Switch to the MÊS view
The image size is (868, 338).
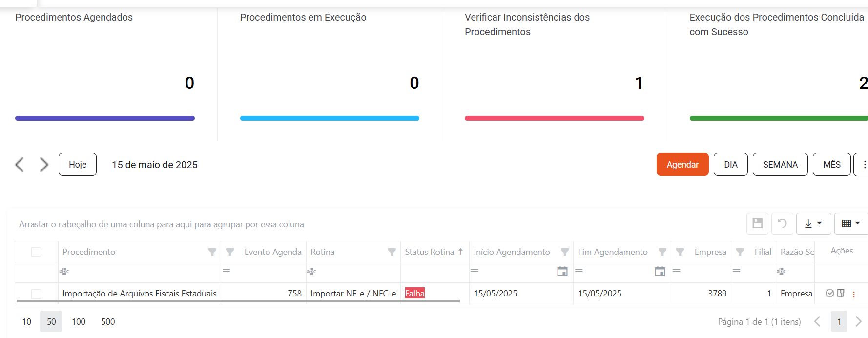click(832, 165)
